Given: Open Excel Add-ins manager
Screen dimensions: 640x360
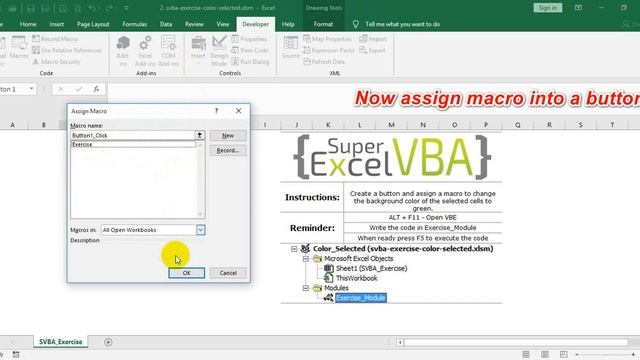Looking at the screenshot, I should pyautogui.click(x=145, y=51).
